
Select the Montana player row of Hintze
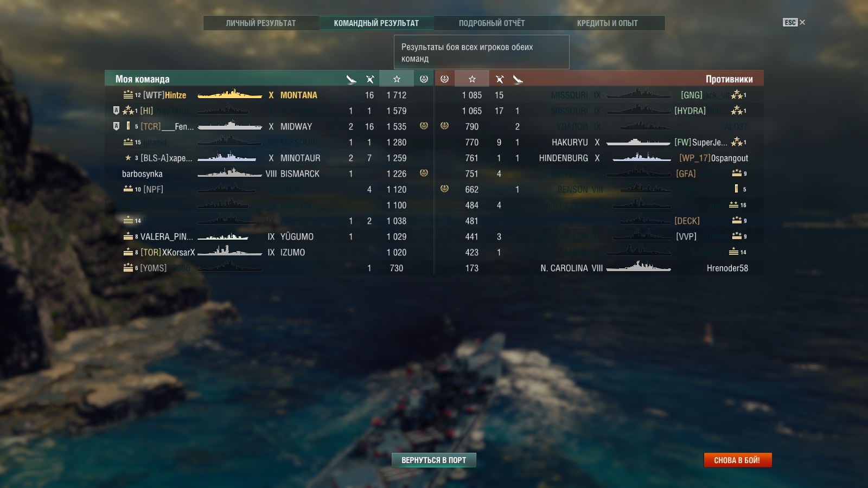(269, 95)
